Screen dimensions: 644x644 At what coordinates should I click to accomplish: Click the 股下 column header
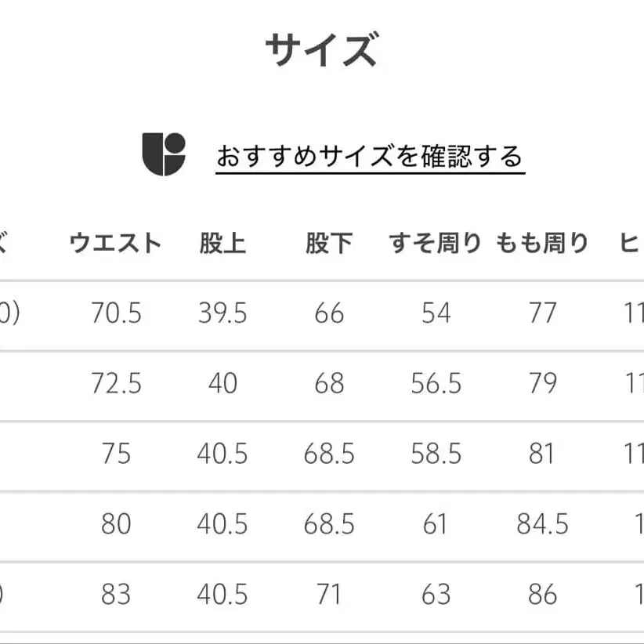[x=327, y=242]
